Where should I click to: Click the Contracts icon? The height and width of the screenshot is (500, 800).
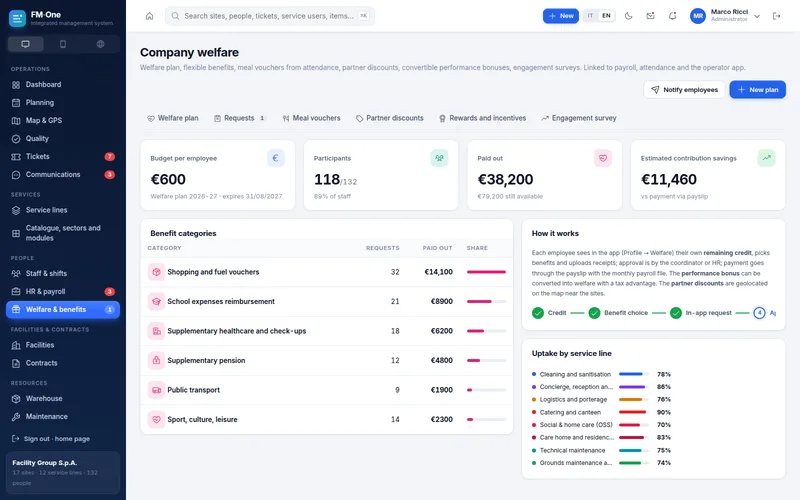(x=16, y=363)
